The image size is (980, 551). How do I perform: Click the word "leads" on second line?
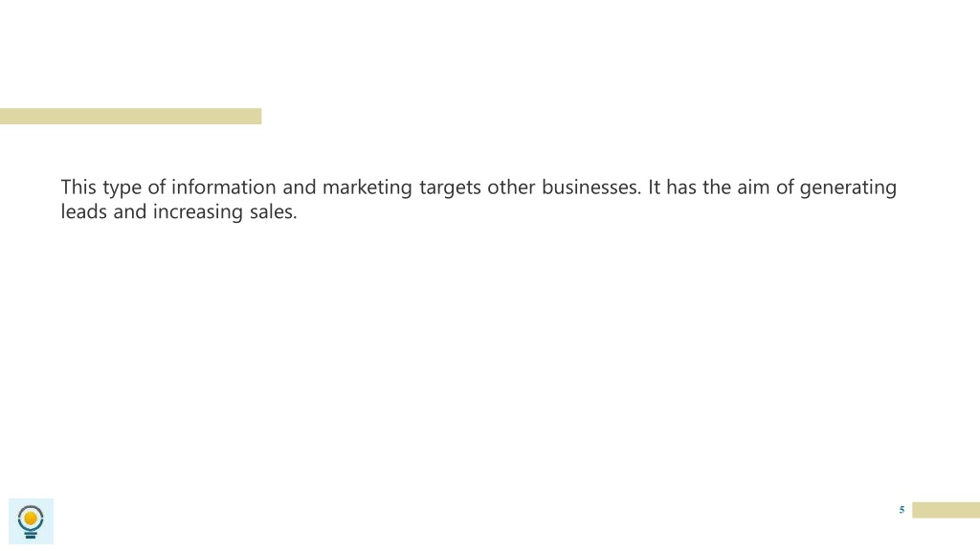pos(84,211)
